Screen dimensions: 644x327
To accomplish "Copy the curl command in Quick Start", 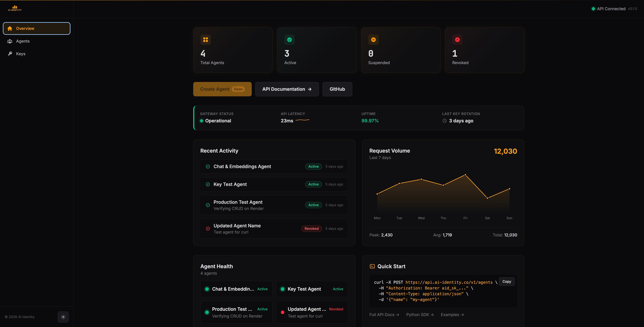I will [x=506, y=282].
